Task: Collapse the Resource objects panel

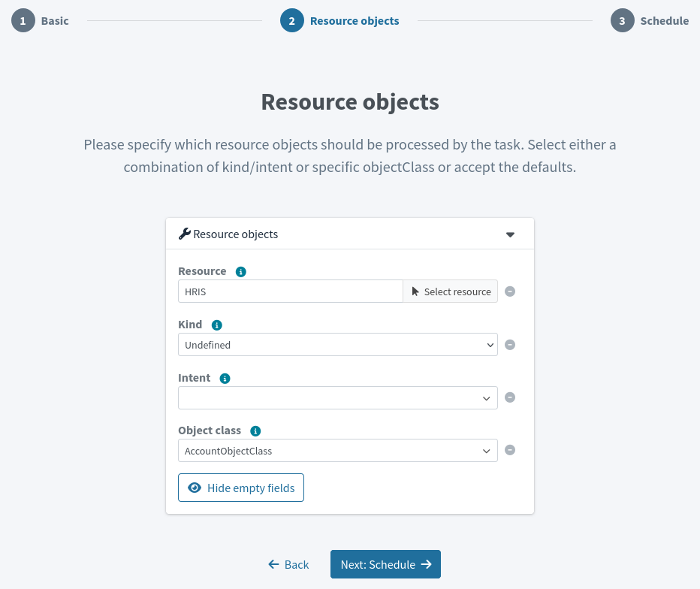Action: click(510, 234)
